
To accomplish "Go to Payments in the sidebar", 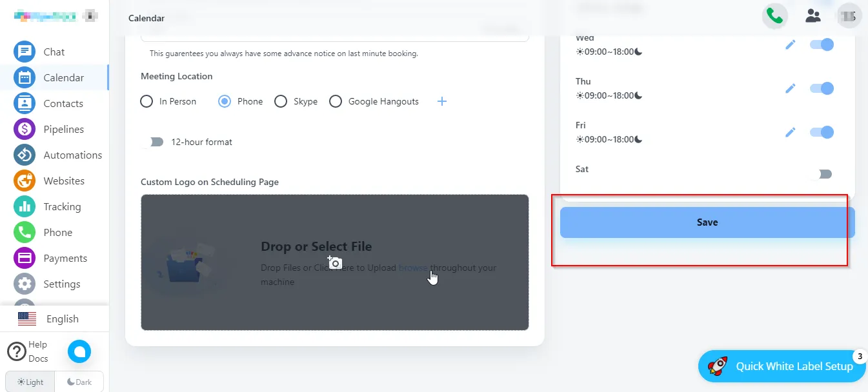I will 65,258.
